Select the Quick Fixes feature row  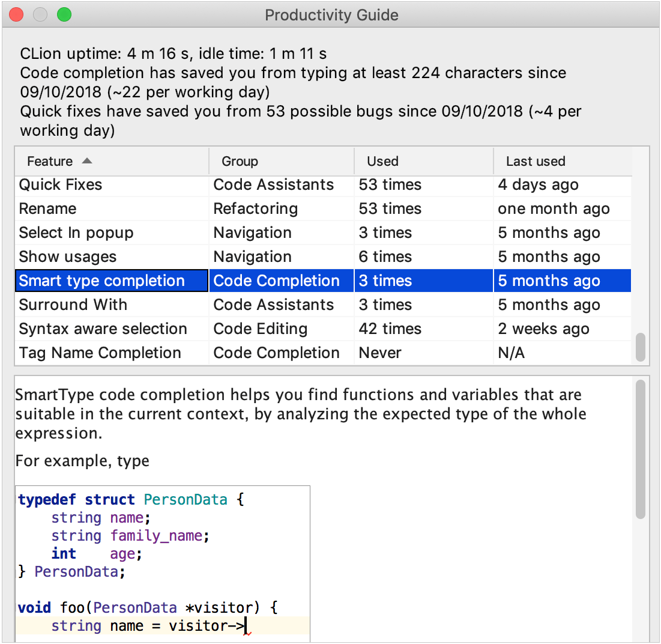click(324, 184)
